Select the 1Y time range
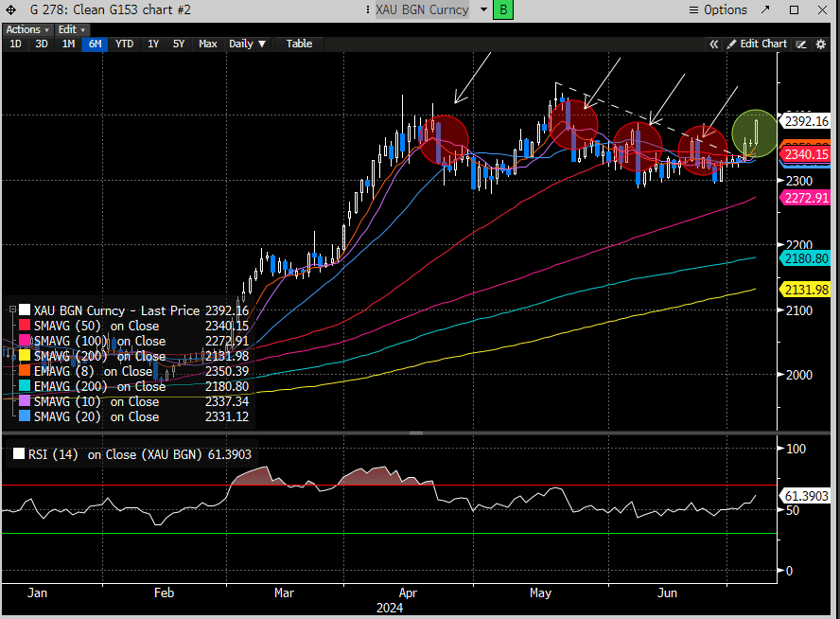This screenshot has height=619, width=840. coord(153,44)
